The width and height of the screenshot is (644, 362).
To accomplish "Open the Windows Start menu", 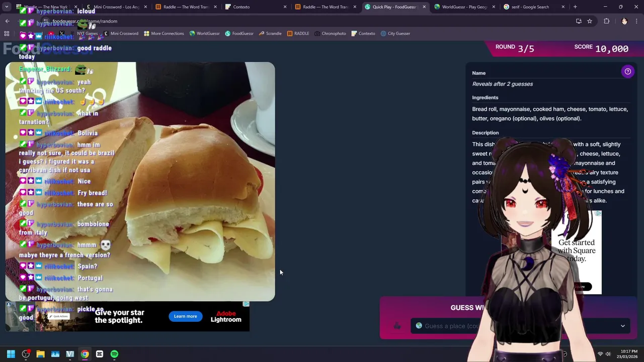I will point(11,354).
